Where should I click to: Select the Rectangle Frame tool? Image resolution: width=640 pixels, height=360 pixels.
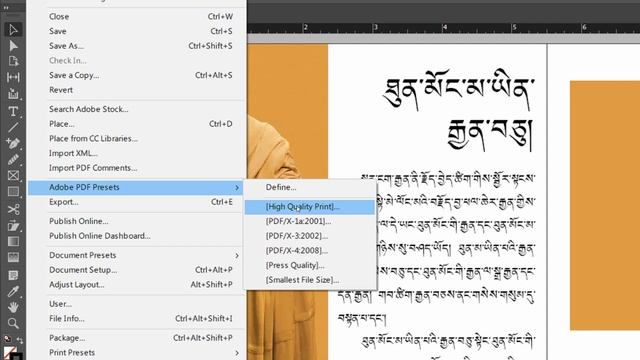click(13, 176)
